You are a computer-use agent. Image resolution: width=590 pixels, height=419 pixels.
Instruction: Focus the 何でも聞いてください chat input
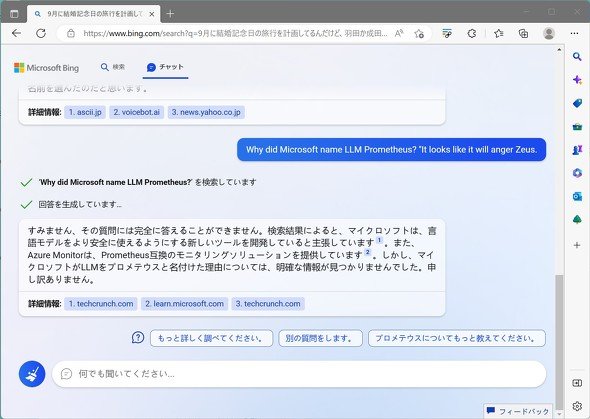[x=299, y=374]
